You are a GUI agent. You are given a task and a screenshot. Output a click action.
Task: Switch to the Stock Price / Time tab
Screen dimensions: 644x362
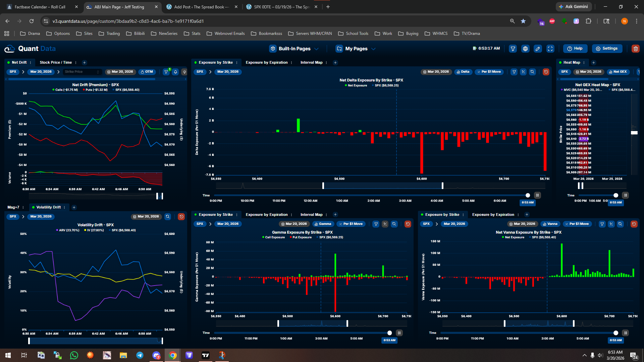tap(56, 62)
